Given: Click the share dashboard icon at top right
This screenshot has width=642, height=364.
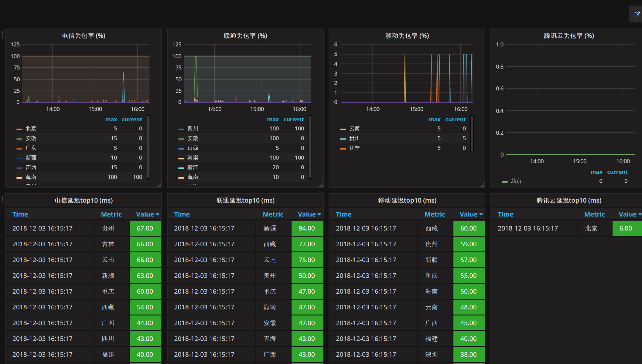Looking at the screenshot, I should click(637, 14).
